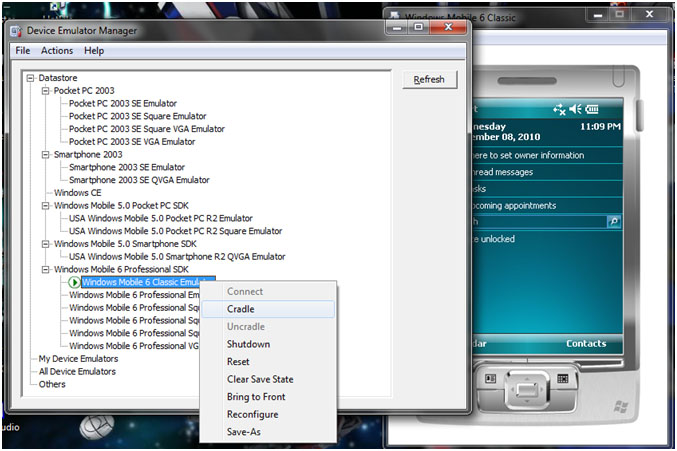The height and width of the screenshot is (451, 677).
Task: Select the Windows CE tree node
Action: [x=77, y=193]
